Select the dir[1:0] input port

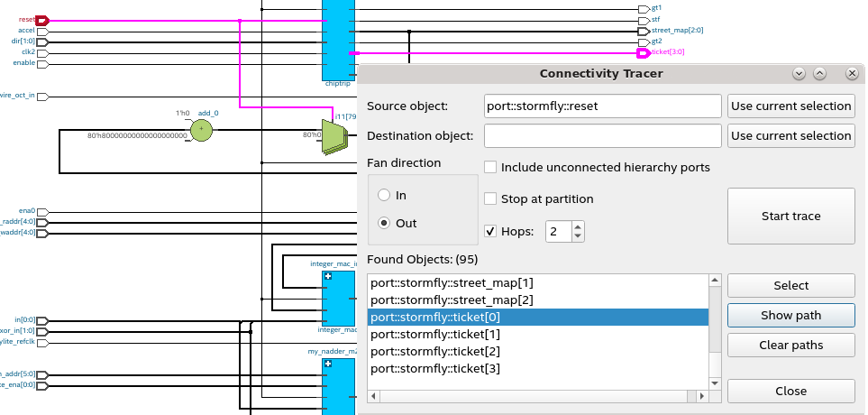42,42
